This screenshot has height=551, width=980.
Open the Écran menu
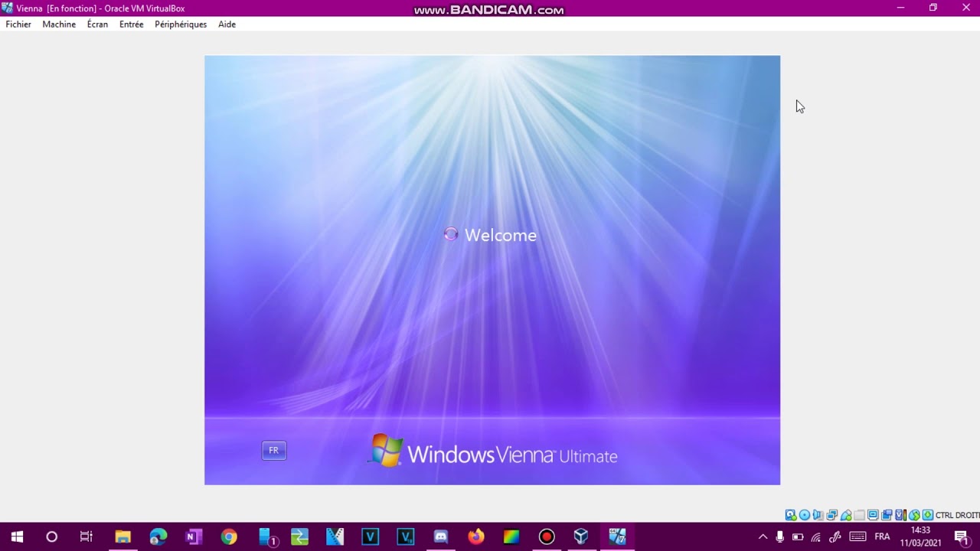97,24
